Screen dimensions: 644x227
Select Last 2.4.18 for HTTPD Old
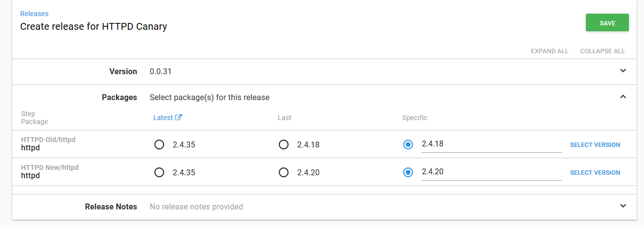pos(283,144)
